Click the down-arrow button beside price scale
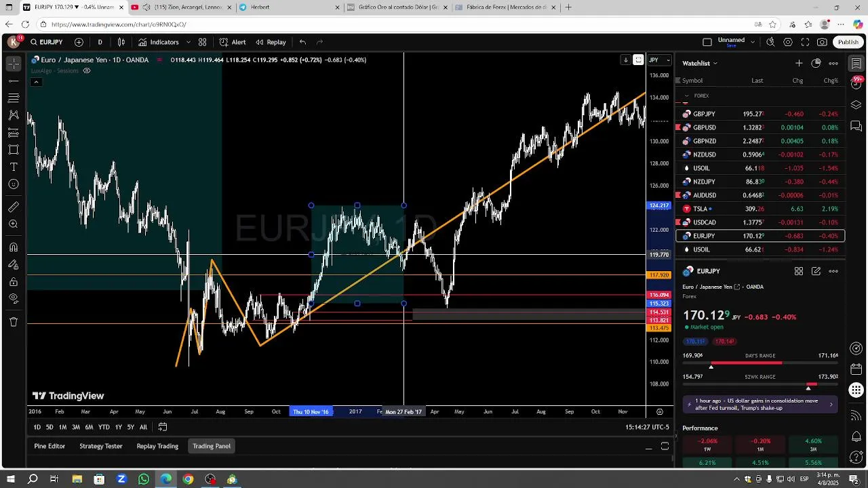The height and width of the screenshot is (488, 868). (625, 60)
